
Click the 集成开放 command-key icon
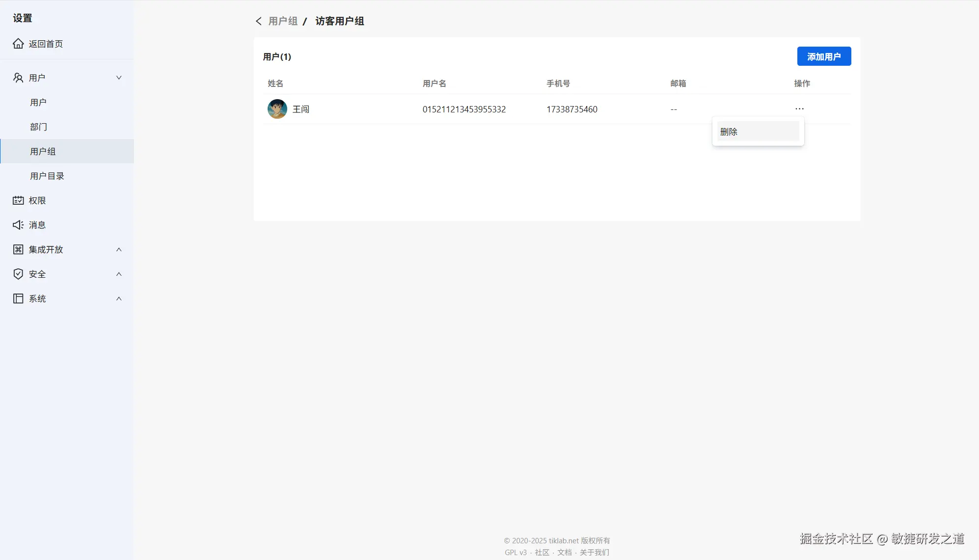click(18, 249)
